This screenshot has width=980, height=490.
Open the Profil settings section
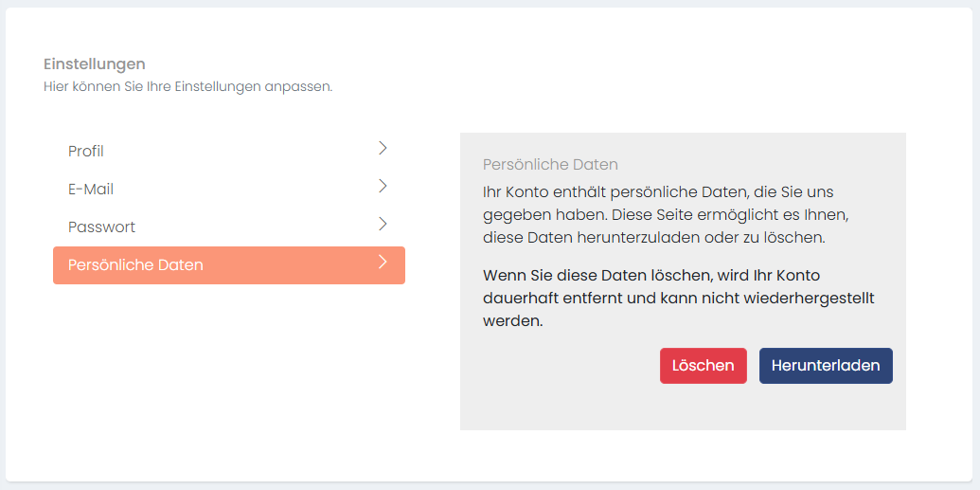86,152
